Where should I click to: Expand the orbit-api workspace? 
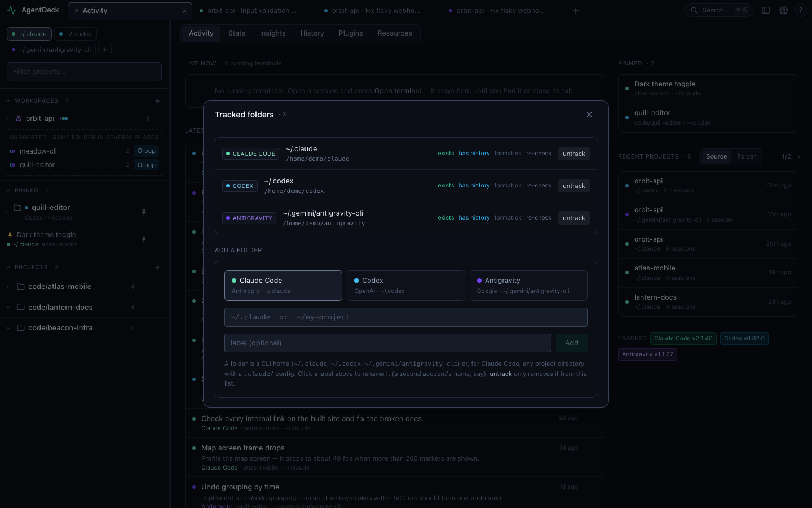pos(8,119)
